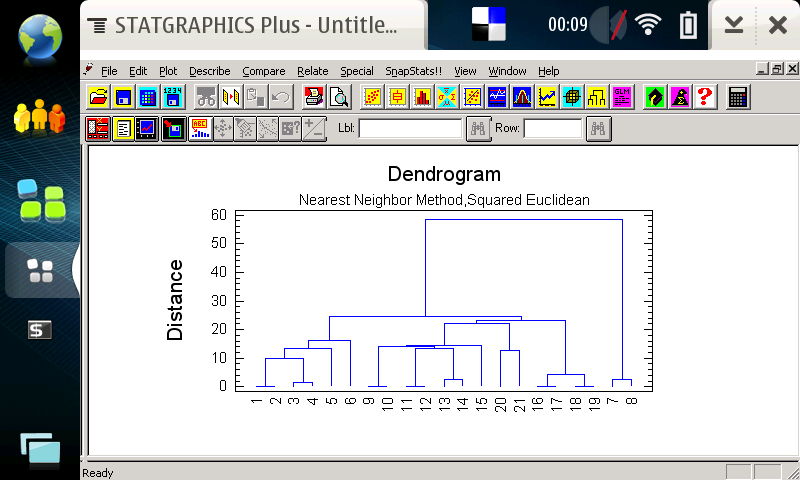Open the calculator icon in toolbar
The image size is (800, 480).
click(x=738, y=97)
